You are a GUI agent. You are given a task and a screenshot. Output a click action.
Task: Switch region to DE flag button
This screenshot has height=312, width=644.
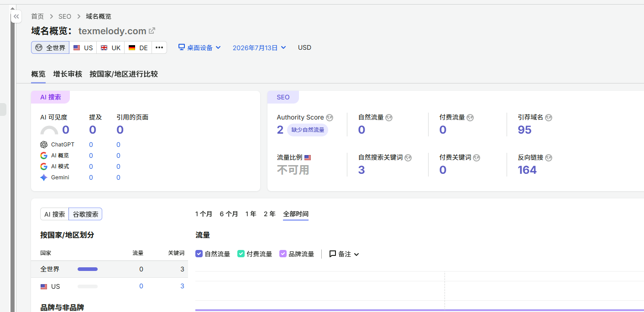(x=138, y=47)
